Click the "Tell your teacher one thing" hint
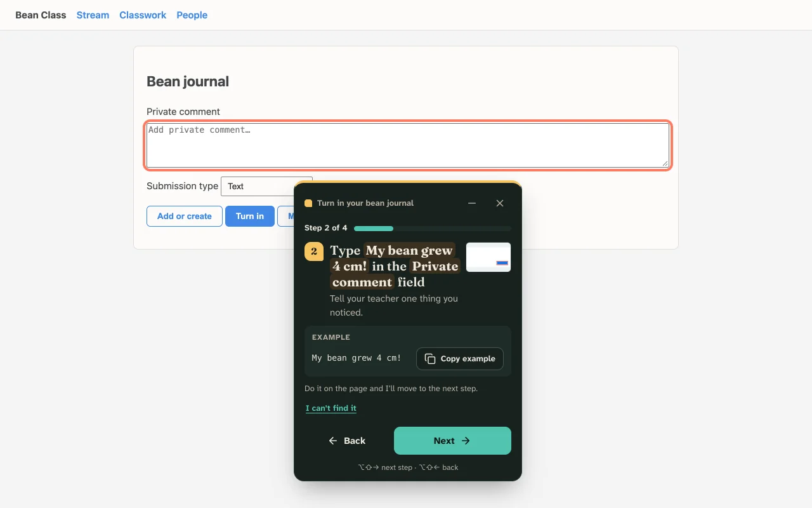This screenshot has height=508, width=812. pos(394,305)
